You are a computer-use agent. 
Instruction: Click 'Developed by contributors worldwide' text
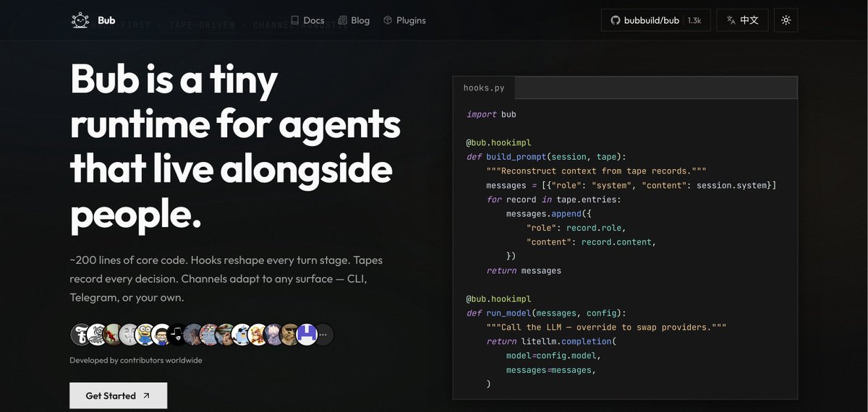(136, 360)
